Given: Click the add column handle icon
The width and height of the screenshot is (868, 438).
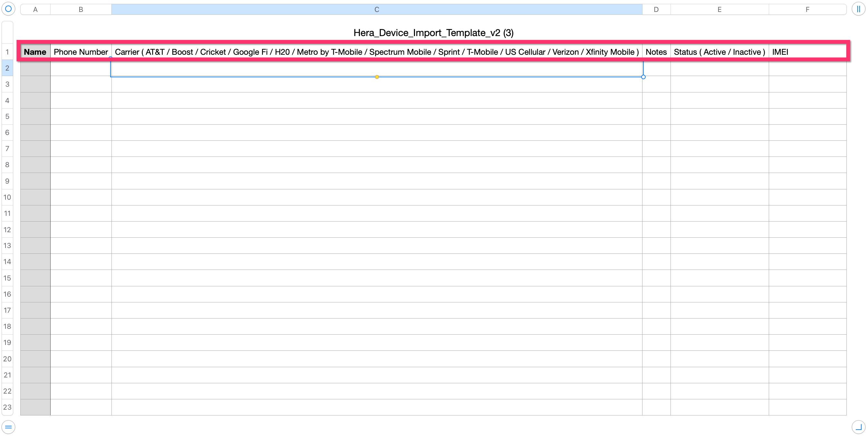Looking at the screenshot, I should tap(858, 9).
